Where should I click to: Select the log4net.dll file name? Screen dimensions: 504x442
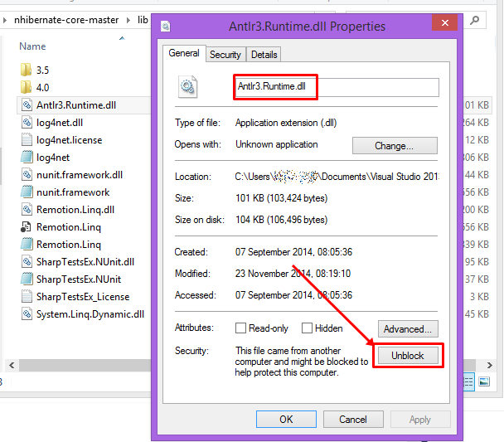[x=60, y=123]
